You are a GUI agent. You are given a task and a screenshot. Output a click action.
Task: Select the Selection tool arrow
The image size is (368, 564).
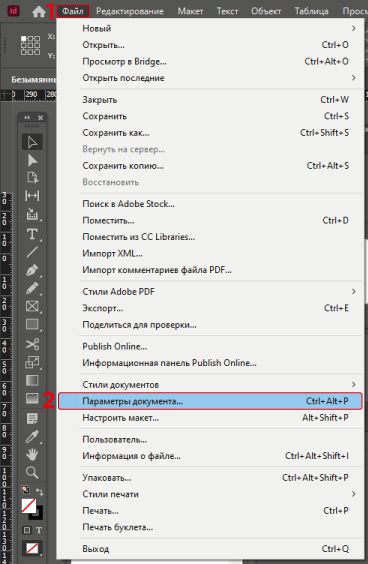(x=32, y=142)
